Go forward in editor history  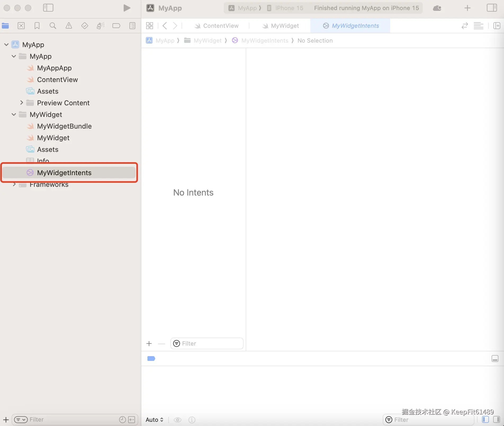175,26
